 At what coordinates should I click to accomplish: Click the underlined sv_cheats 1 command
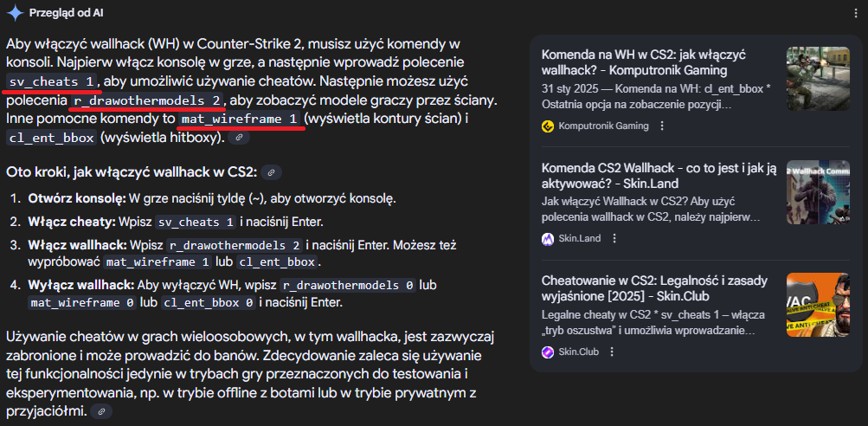[52, 81]
